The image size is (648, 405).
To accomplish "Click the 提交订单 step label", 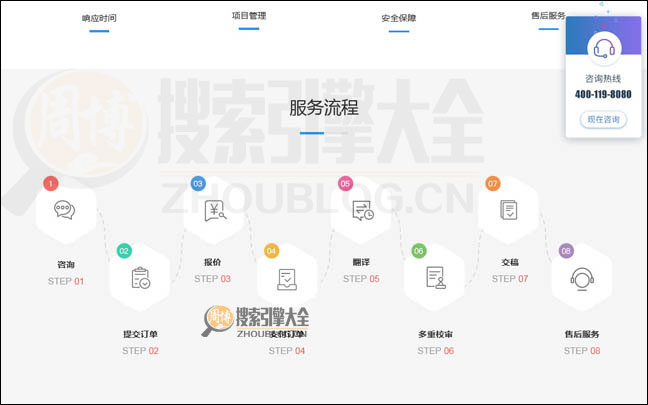I will 141,334.
